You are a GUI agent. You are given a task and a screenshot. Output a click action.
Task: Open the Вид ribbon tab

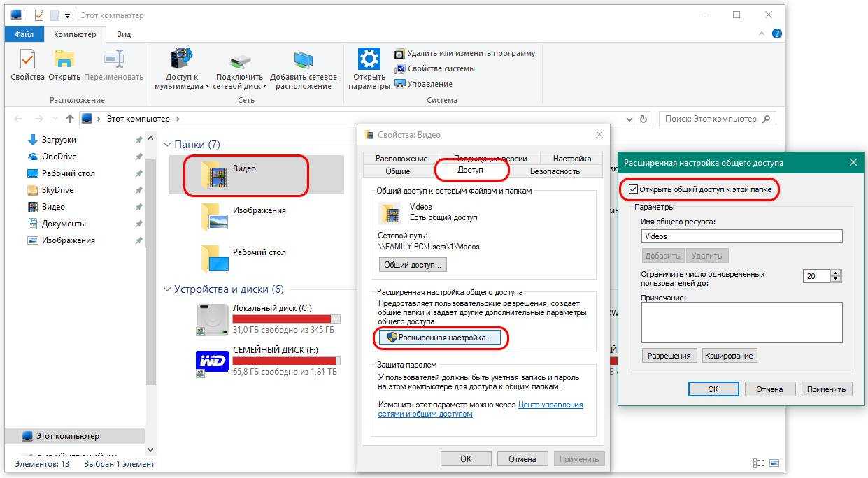tap(124, 34)
